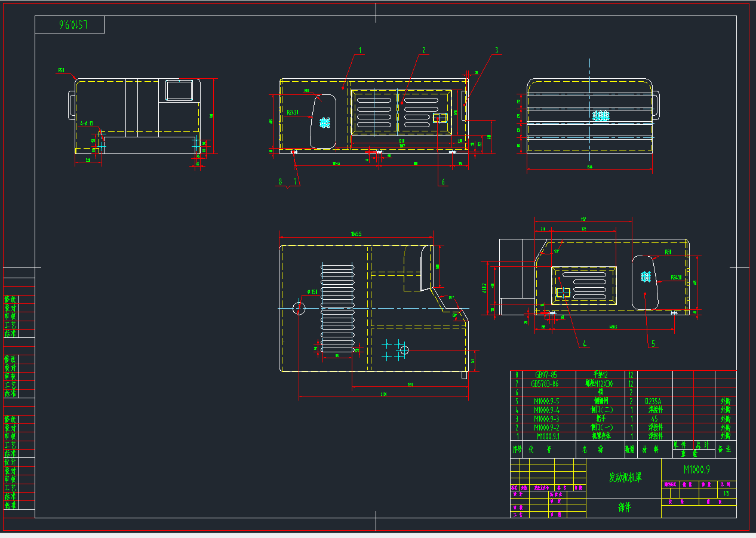756x538 pixels.
Task: Select the part name 机罩壳体
Action: pyautogui.click(x=600, y=436)
